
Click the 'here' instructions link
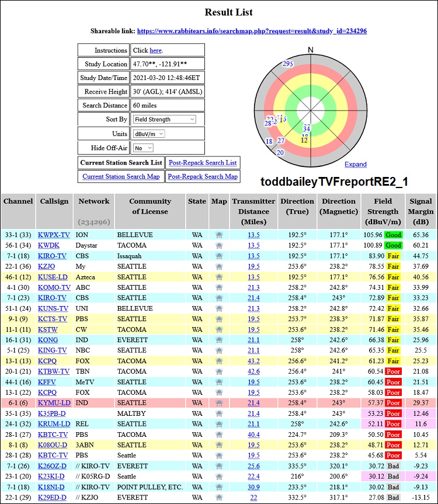click(155, 51)
